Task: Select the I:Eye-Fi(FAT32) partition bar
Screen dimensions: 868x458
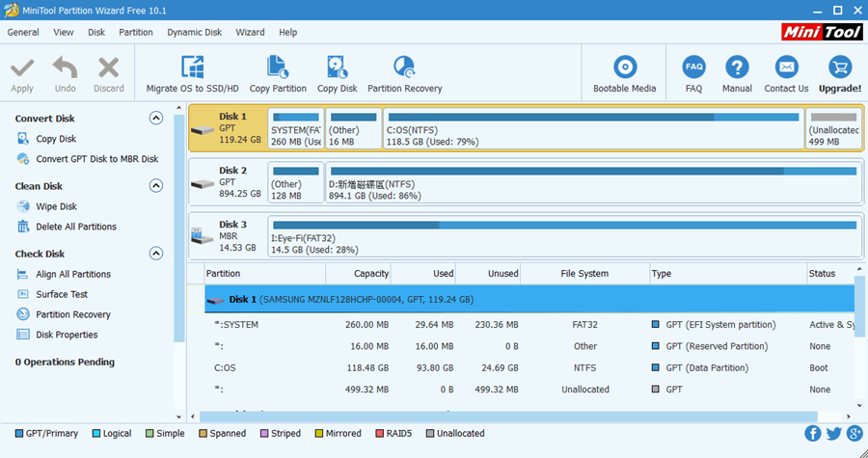Action: [x=565, y=235]
